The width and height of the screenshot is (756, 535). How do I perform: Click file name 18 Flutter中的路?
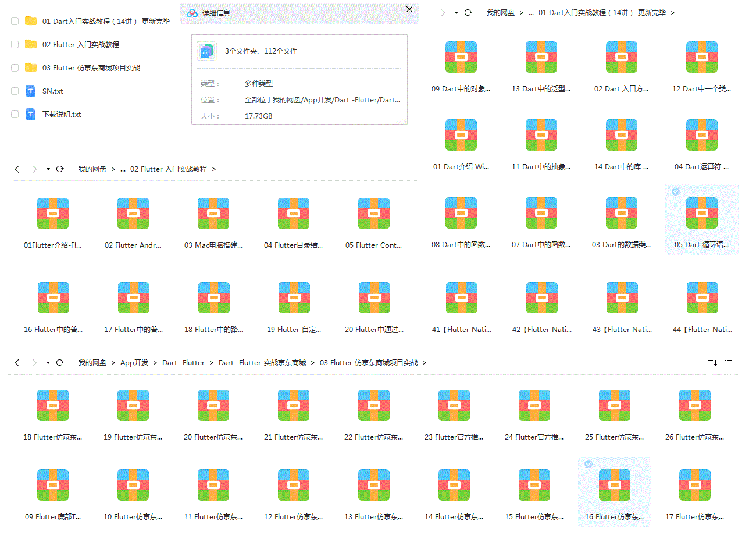pyautogui.click(x=213, y=330)
